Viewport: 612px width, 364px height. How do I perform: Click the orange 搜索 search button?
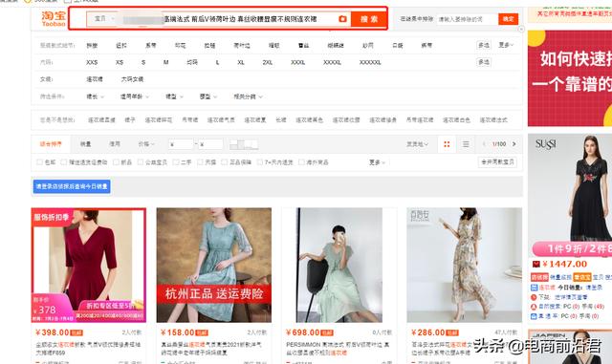pos(369,19)
